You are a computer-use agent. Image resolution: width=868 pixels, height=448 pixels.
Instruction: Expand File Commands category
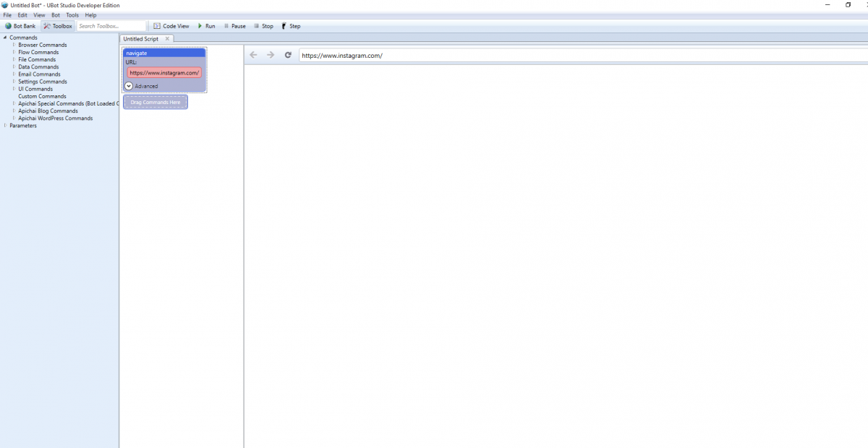(x=14, y=59)
